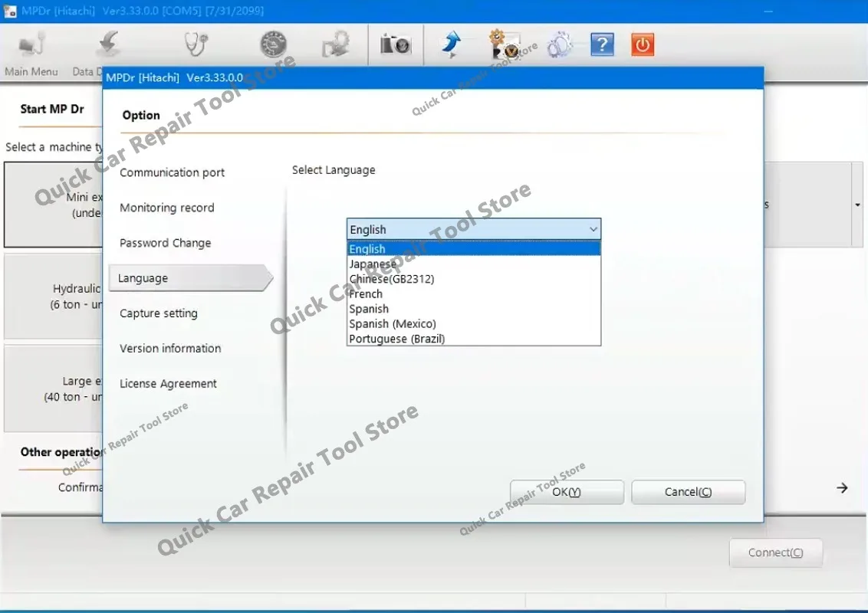Click the gauge monitoring icon
Viewport: 868px width, 613px height.
click(x=274, y=44)
